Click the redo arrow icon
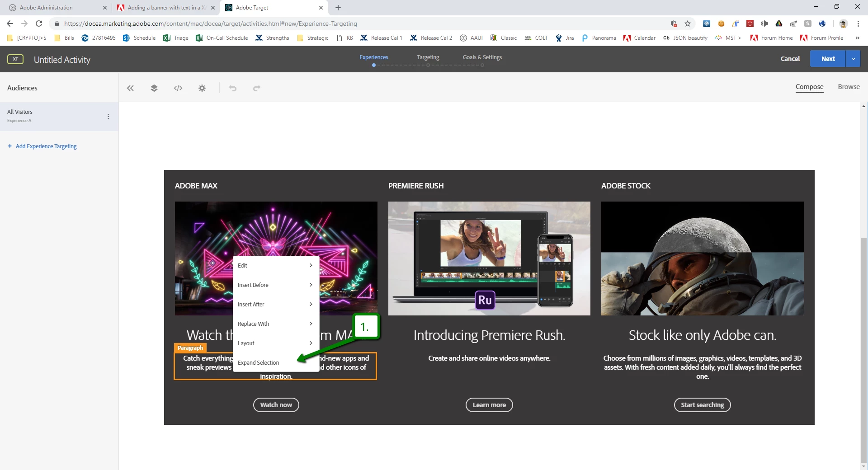This screenshot has height=470, width=868. click(x=257, y=88)
